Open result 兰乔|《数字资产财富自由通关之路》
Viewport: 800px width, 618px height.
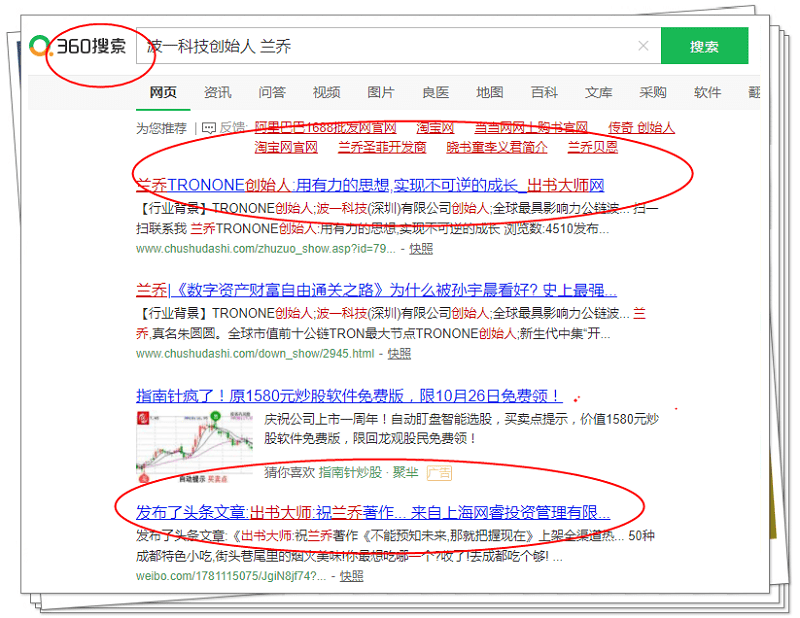[x=377, y=290]
